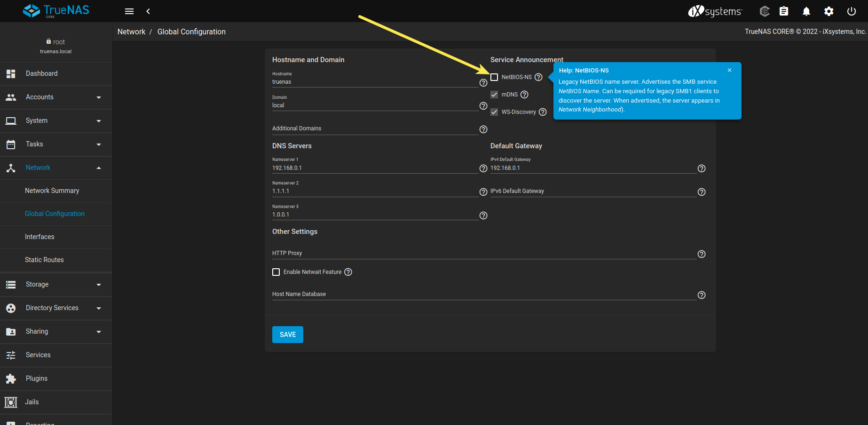Show help for Enable Netwait Feature

pos(348,272)
